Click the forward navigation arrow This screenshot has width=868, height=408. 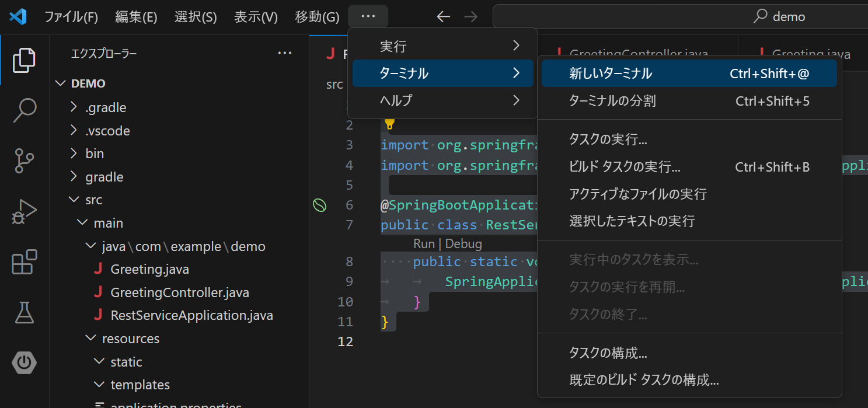470,16
